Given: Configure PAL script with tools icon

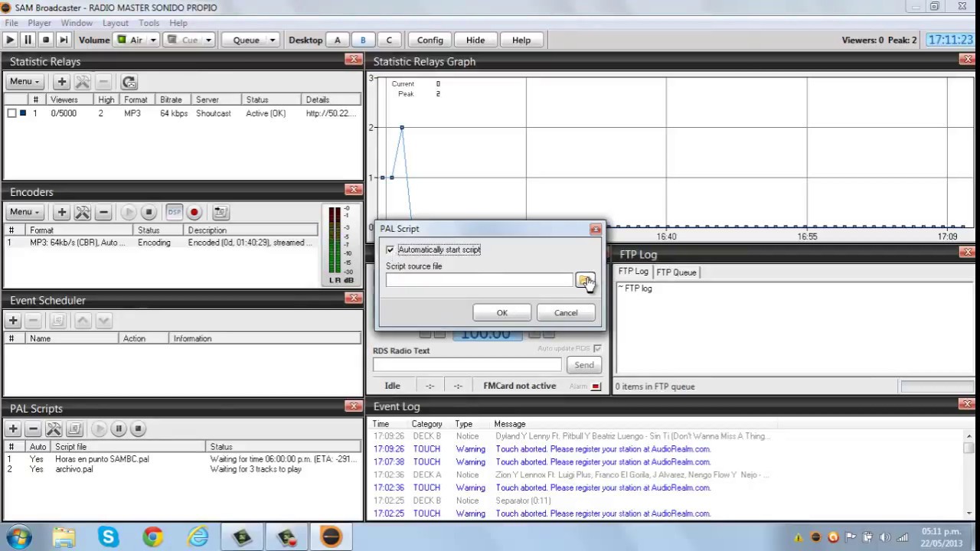Looking at the screenshot, I should [x=54, y=429].
